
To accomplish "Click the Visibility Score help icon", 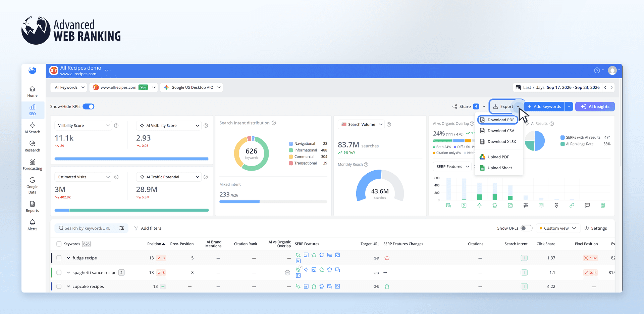I will click(x=116, y=126).
